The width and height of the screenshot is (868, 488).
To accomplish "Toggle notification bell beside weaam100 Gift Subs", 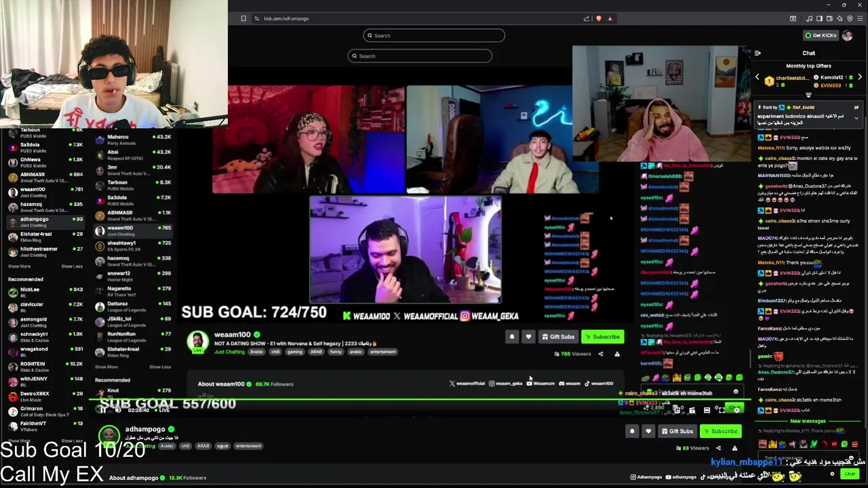I will 512,337.
